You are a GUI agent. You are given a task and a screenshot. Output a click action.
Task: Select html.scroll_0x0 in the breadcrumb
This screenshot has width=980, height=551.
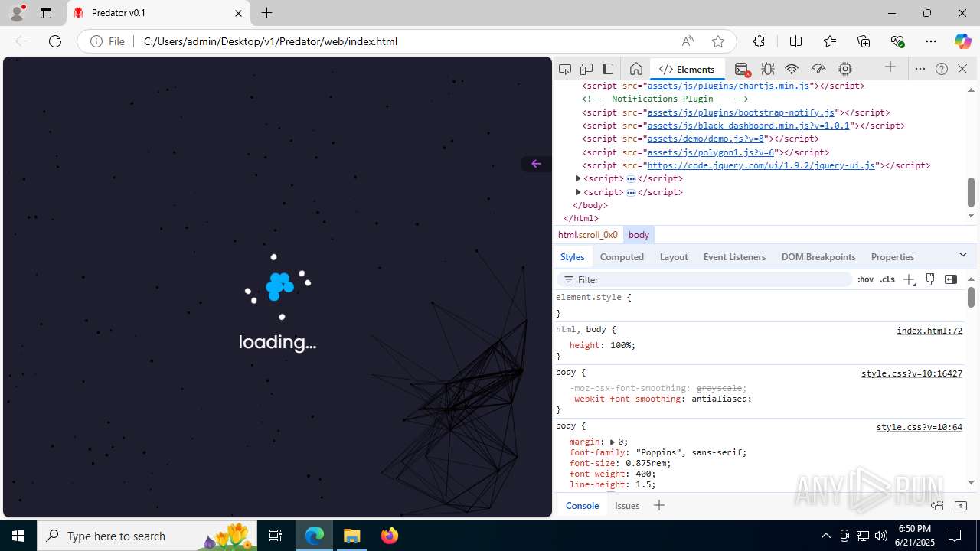588,235
